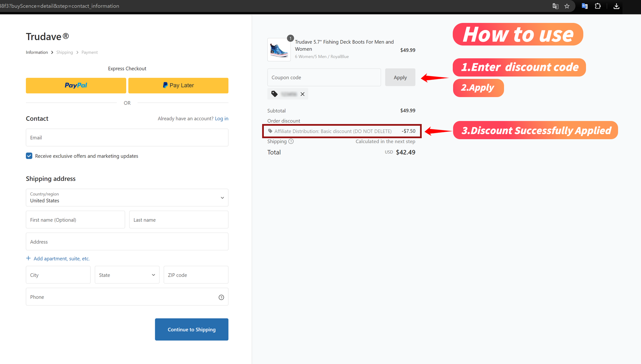Click the -$7.50 discount amount

tap(409, 131)
